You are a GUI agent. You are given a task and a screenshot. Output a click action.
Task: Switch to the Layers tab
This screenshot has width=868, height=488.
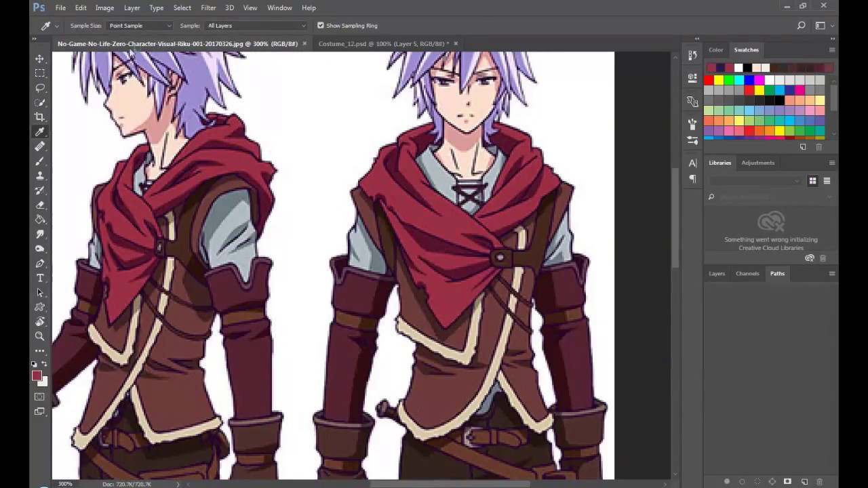[x=717, y=274]
